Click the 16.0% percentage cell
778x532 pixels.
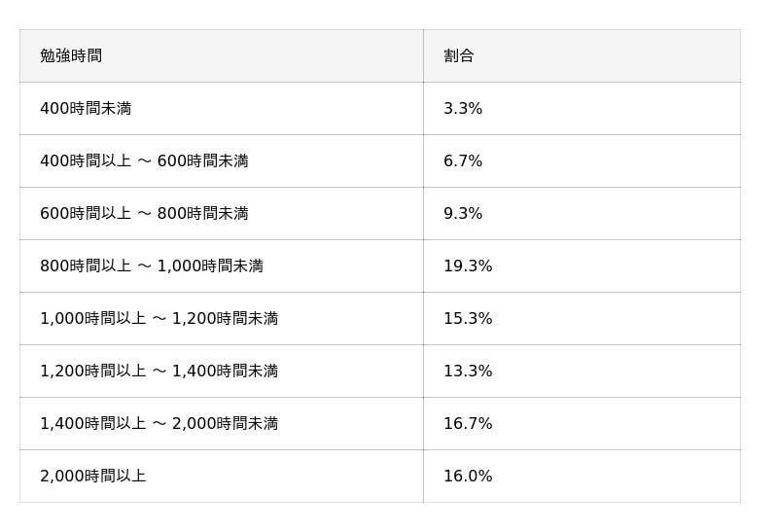pyautogui.click(x=468, y=477)
